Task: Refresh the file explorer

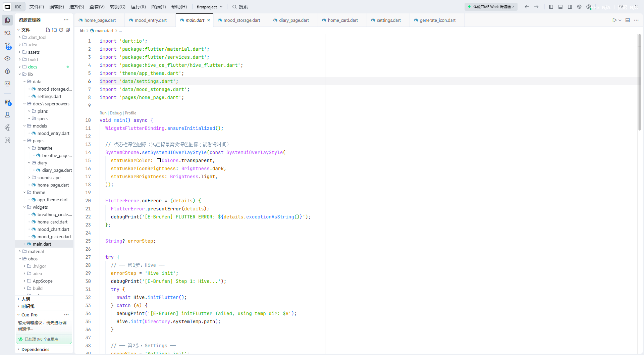Action: 61,30
